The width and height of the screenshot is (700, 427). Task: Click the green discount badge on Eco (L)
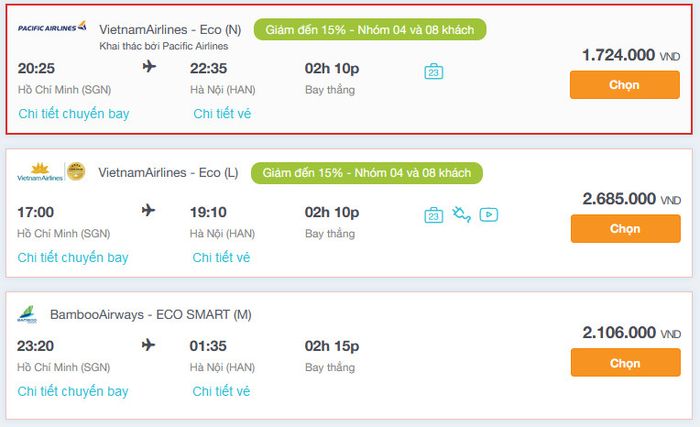pyautogui.click(x=366, y=173)
